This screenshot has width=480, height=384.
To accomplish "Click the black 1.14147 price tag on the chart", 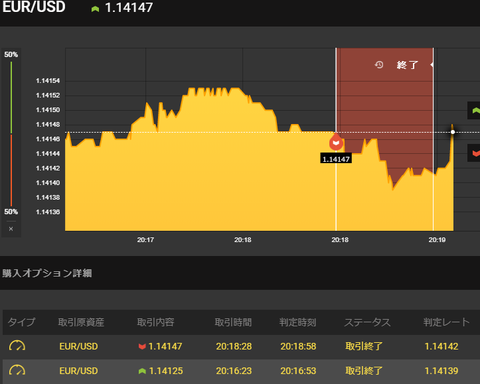I will point(336,159).
